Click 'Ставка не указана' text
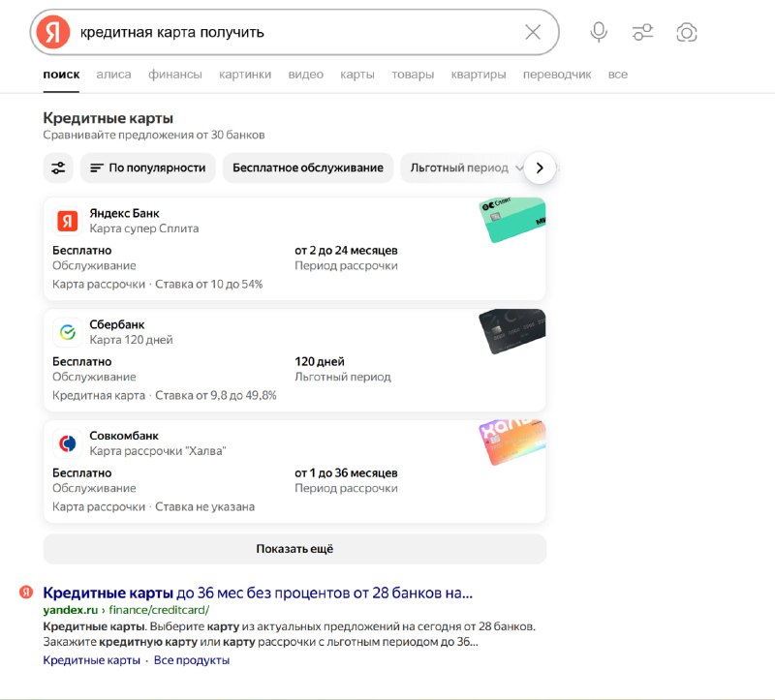 [205, 506]
